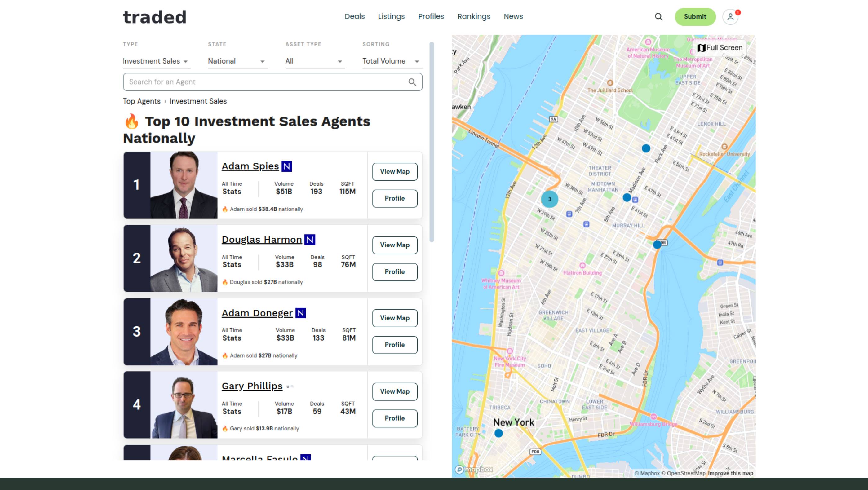Open Profile for Adam Spies
Image resolution: width=868 pixels, height=490 pixels.
(395, 199)
